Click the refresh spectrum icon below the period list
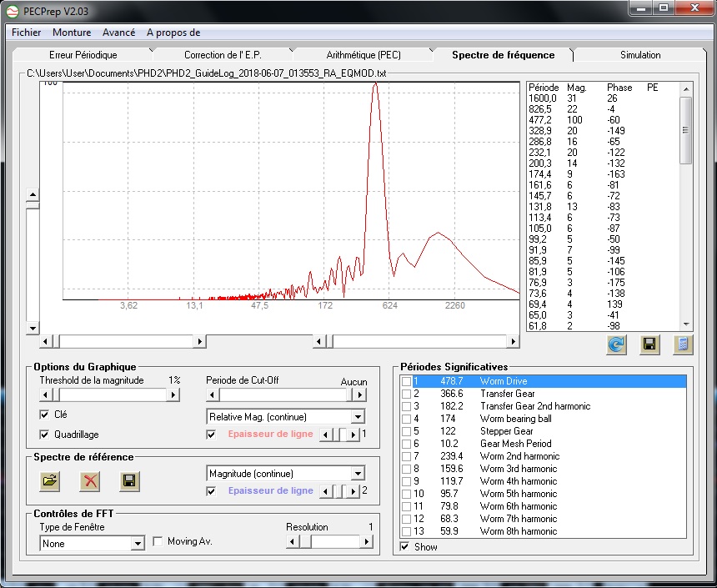 [x=616, y=344]
